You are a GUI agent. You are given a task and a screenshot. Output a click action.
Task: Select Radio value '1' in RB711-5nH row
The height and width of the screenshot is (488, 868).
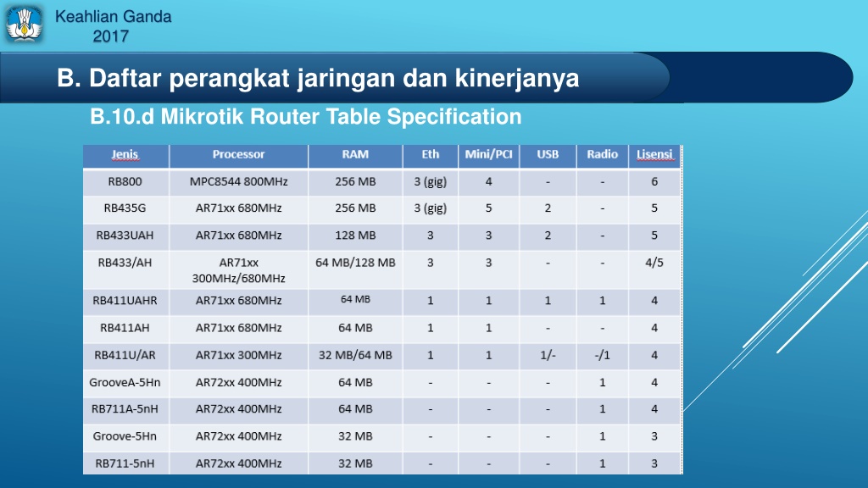[603, 463]
